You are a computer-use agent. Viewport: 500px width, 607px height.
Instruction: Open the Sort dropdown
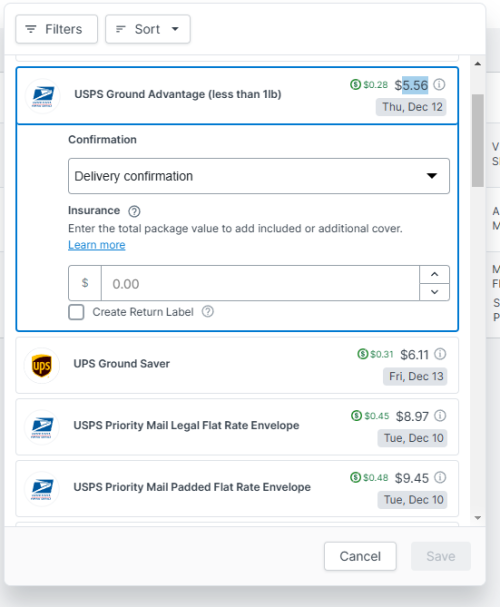pyautogui.click(x=148, y=29)
